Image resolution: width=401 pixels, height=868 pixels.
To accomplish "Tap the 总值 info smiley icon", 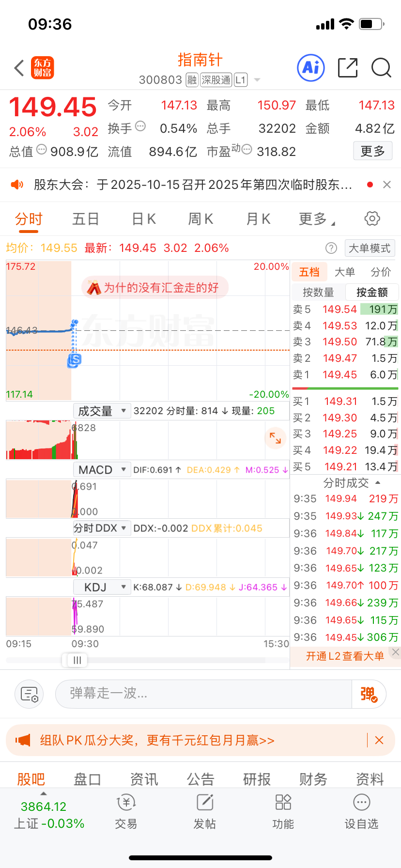I will click(42, 150).
